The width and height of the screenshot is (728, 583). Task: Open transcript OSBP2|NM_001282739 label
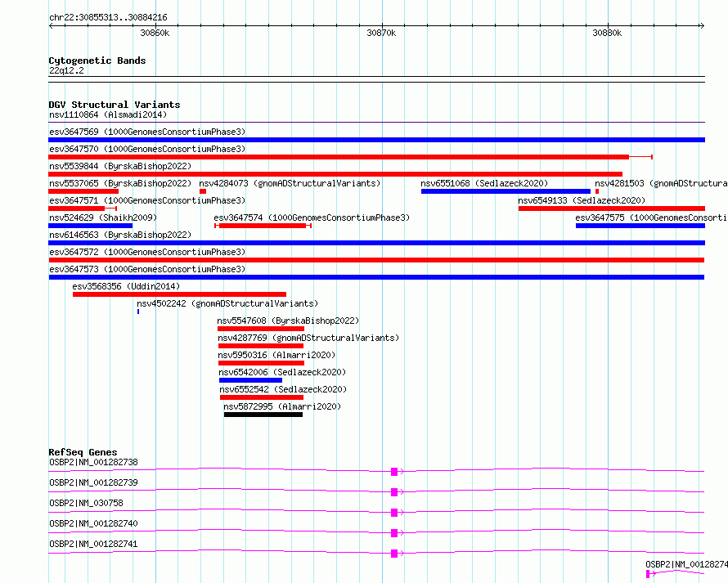pos(94,482)
